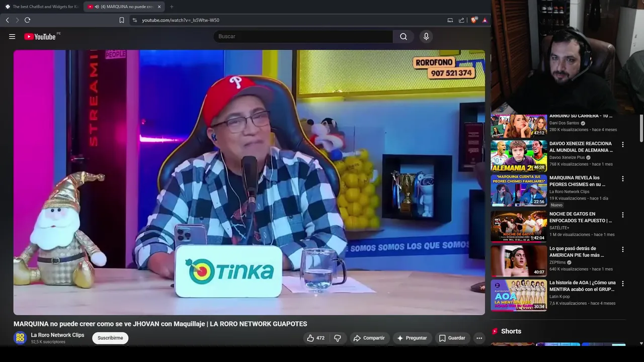The width and height of the screenshot is (644, 362).
Task: Open the American Pie 40:07 thumbnail
Action: 519,261
